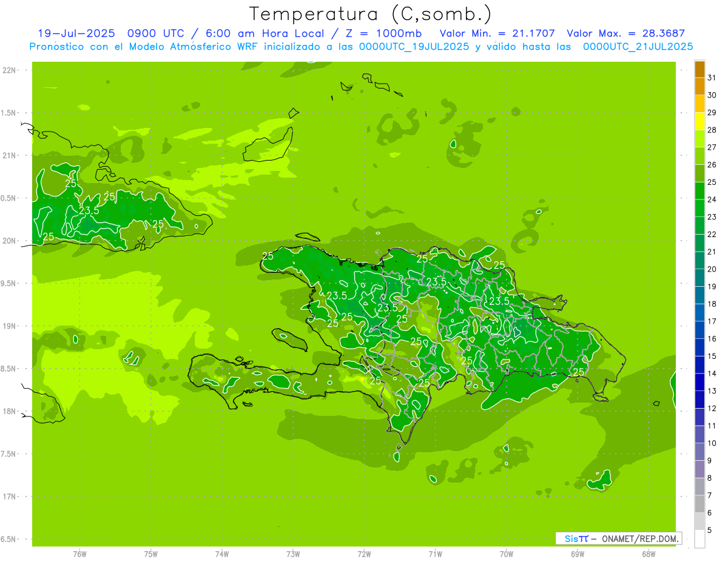Click the 68W longitude axis label
The image size is (728, 562).
point(649,554)
